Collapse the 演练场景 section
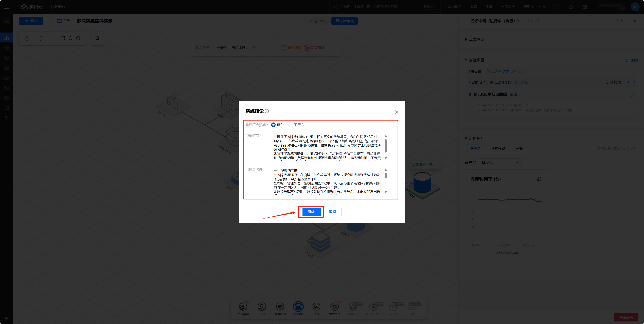The height and width of the screenshot is (324, 644). coord(474,60)
